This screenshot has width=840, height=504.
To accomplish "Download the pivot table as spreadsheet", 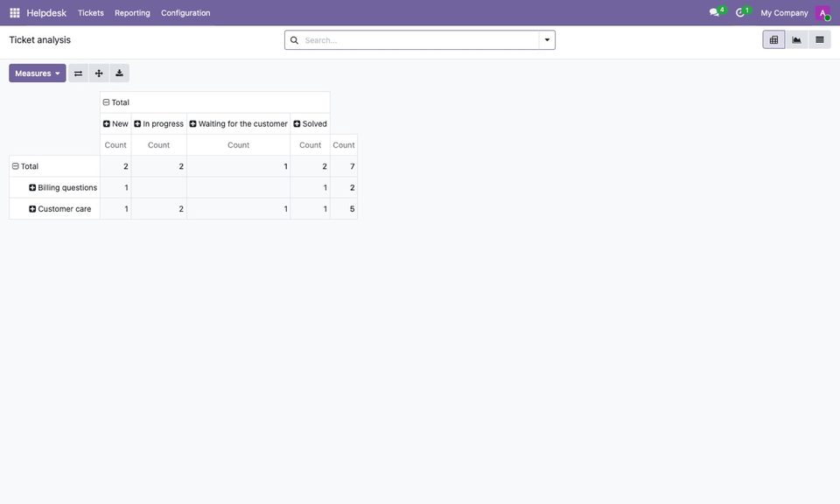I will [120, 73].
